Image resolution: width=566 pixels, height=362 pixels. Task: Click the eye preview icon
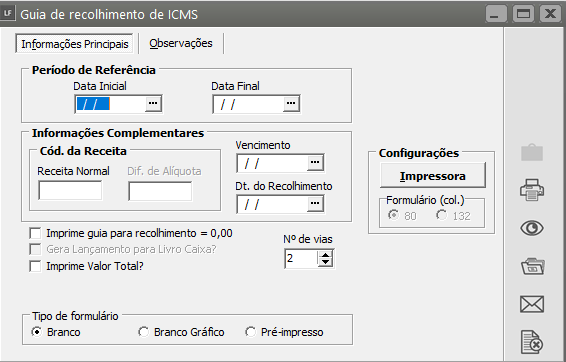pos(532,228)
